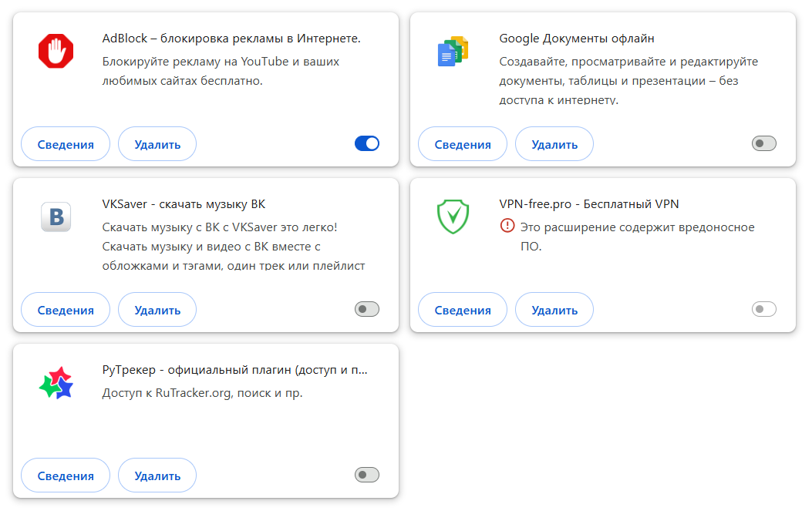This screenshot has width=812, height=531.
Task: Click the Google Docs Offline icon
Action: [453, 52]
